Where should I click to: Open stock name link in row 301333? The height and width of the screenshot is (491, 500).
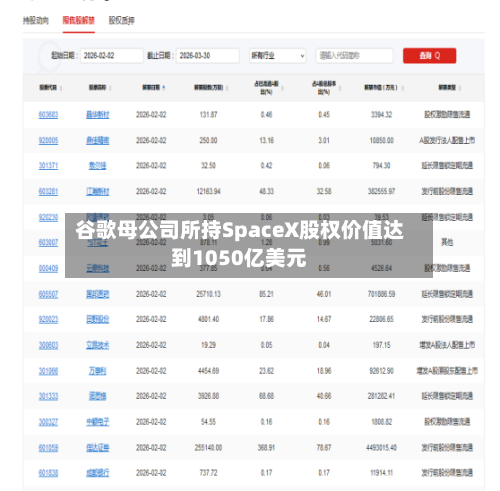tap(98, 396)
